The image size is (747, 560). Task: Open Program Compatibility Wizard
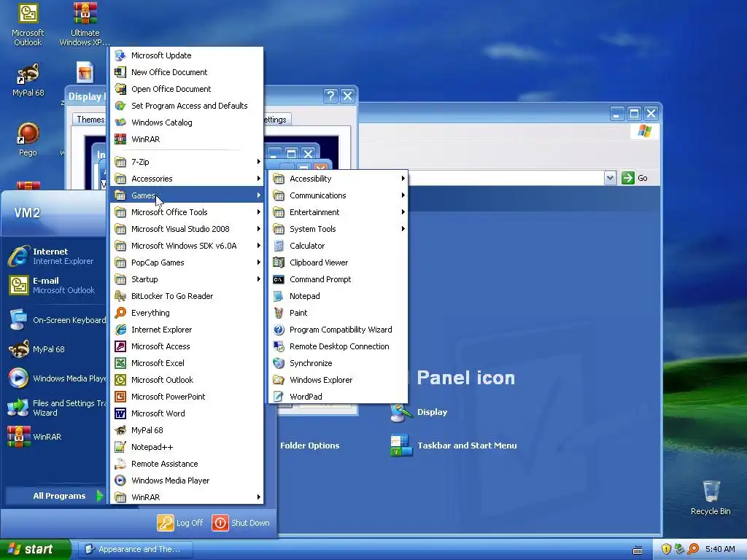[x=338, y=330]
